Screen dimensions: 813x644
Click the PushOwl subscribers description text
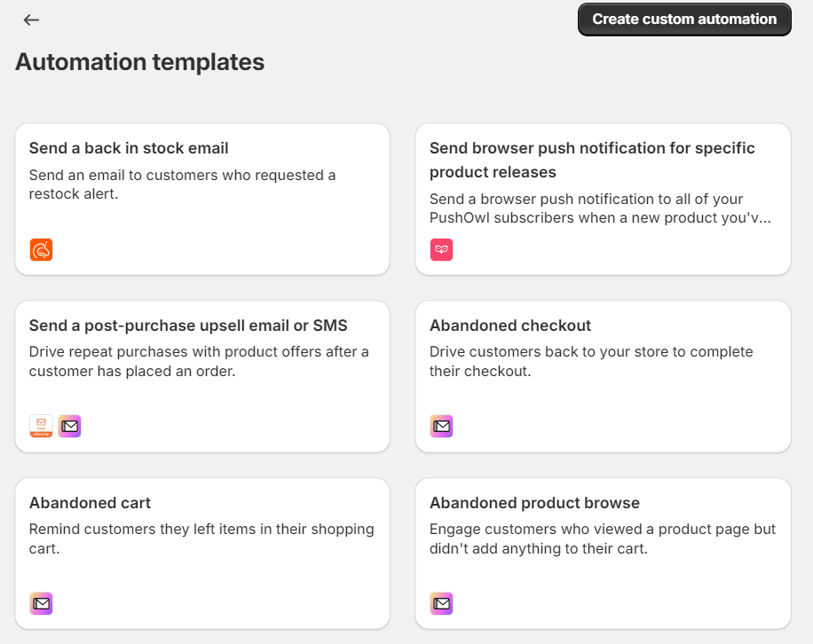pos(600,208)
